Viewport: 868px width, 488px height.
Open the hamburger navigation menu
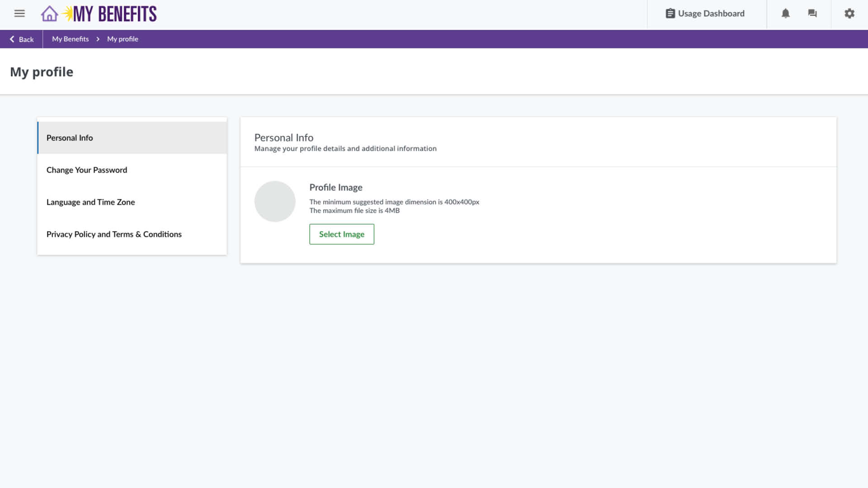point(19,14)
